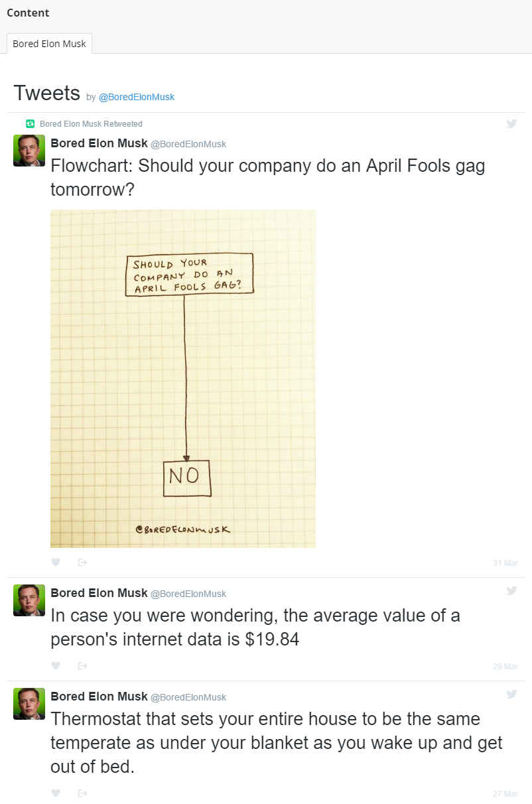Share the internet data value tweet

82,665
